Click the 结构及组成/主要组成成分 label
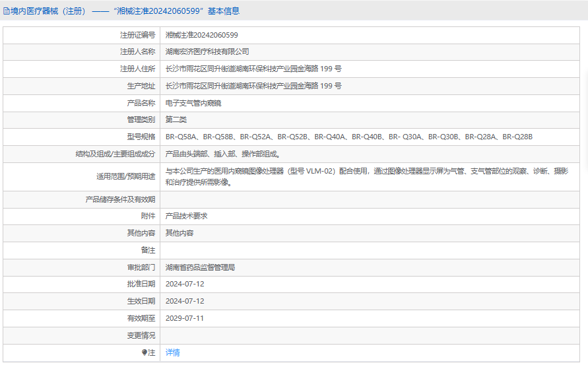Screen dimensions: 588x367 [115, 154]
